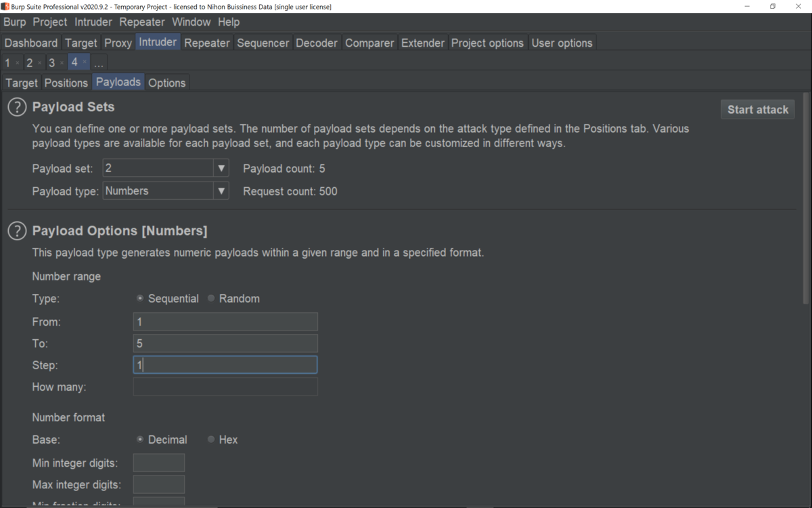Click the Step number field
The height and width of the screenshot is (508, 812).
[225, 365]
